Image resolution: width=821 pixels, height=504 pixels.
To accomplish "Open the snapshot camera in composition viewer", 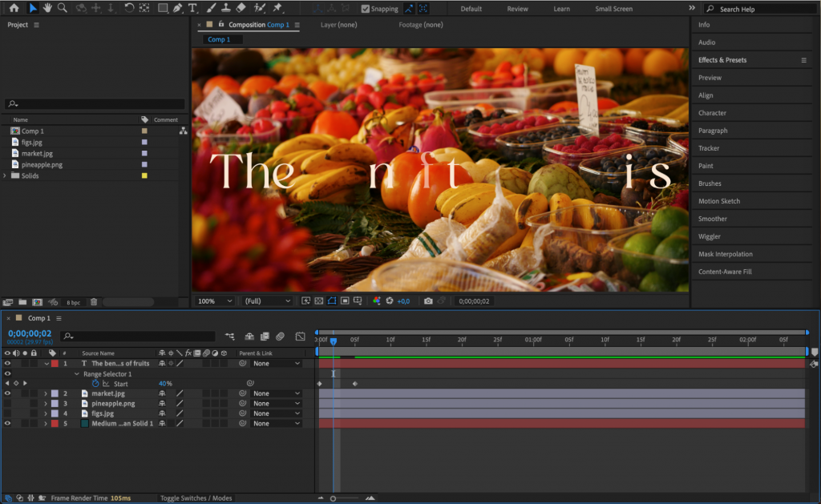I will [428, 300].
